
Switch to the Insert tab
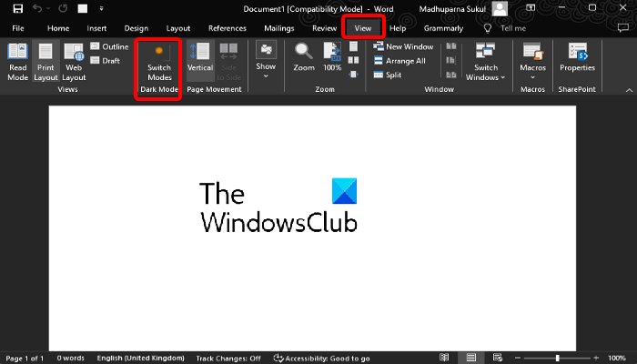(x=96, y=28)
